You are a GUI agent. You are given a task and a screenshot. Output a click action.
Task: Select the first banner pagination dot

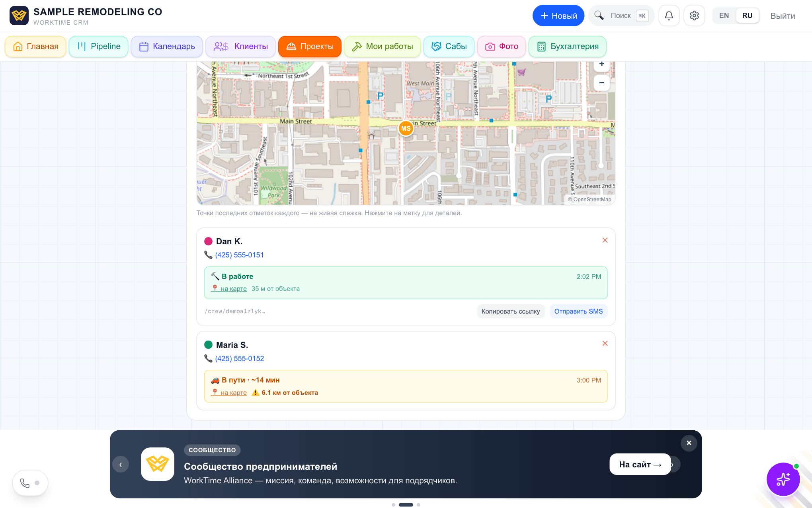tap(393, 505)
